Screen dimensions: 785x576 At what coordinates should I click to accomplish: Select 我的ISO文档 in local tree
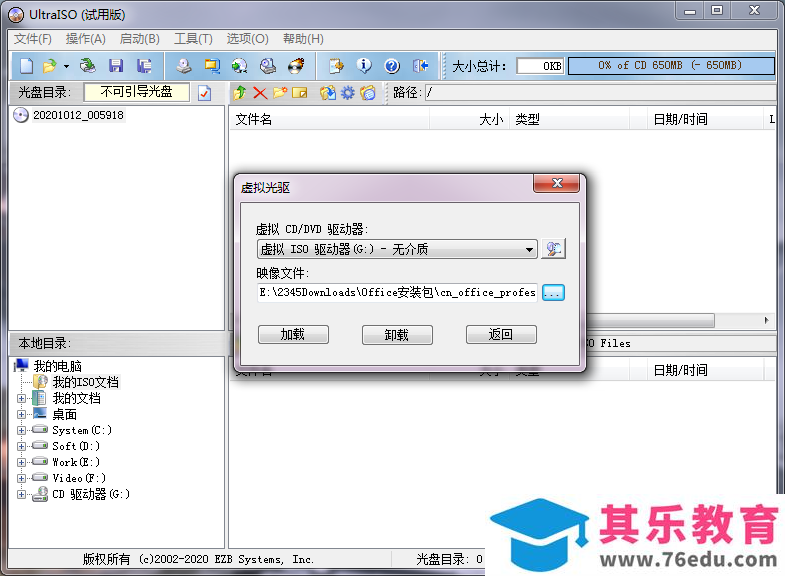tap(86, 382)
